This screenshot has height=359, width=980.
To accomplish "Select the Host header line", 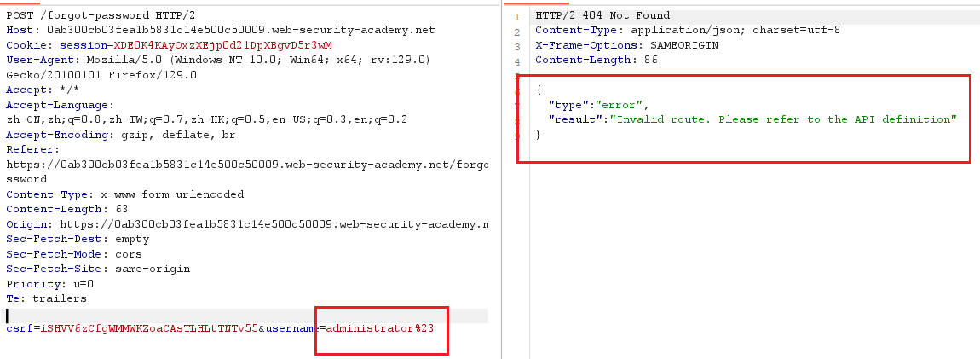I will [x=221, y=30].
